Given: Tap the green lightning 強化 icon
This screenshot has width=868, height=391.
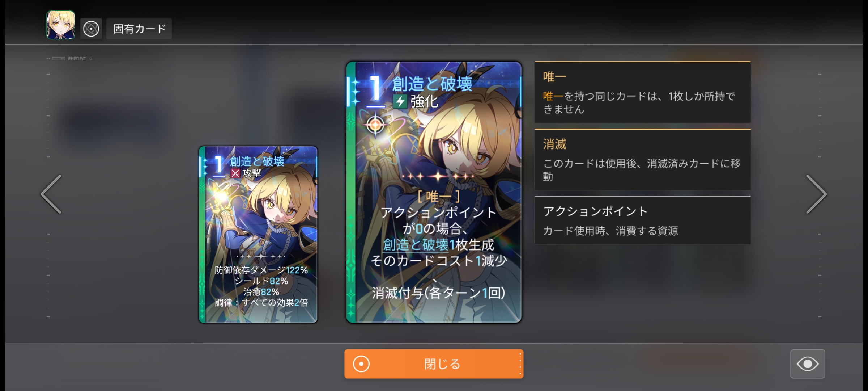Looking at the screenshot, I should (x=400, y=101).
